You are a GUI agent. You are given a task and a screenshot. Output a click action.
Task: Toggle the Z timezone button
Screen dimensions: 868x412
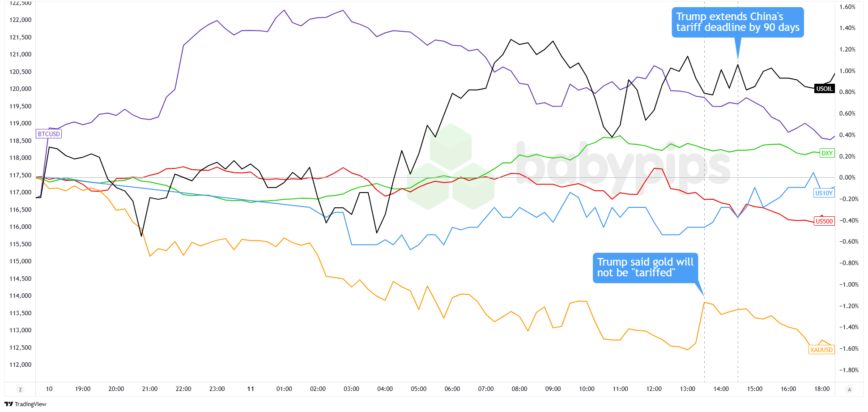coord(20,389)
